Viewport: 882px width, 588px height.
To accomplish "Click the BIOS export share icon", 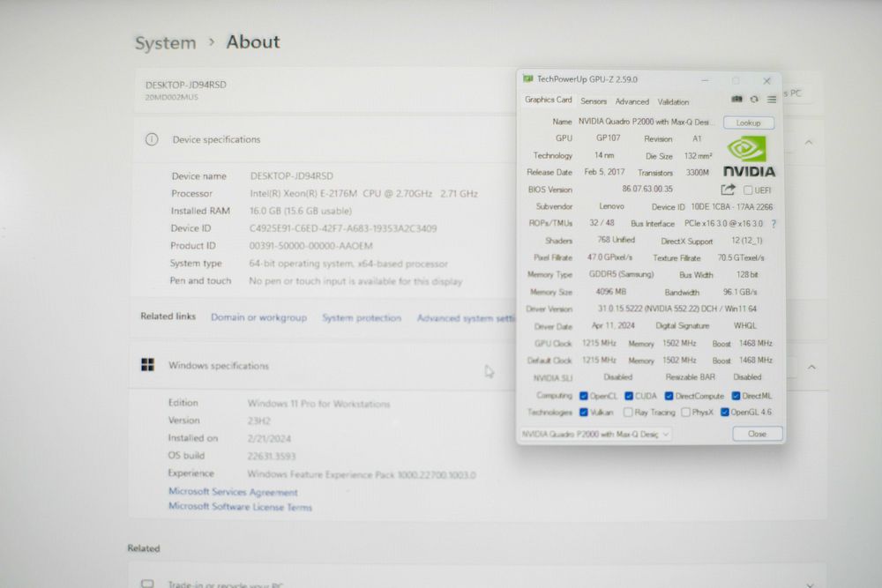I will pyautogui.click(x=728, y=190).
